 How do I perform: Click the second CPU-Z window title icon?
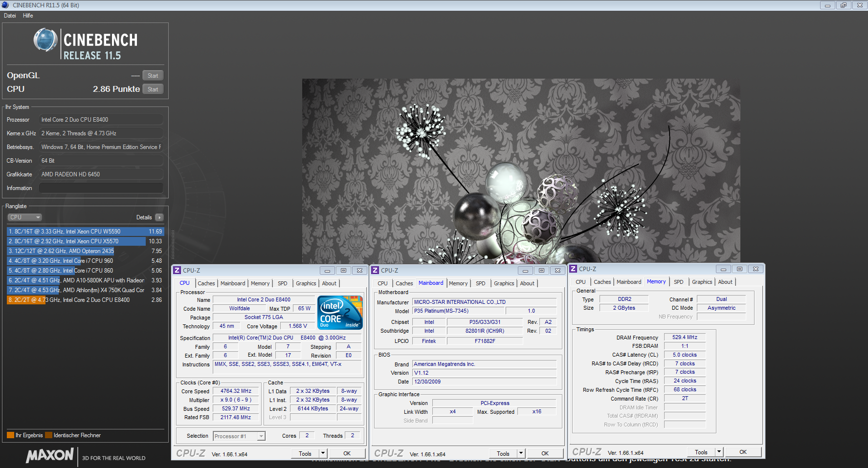pos(375,270)
